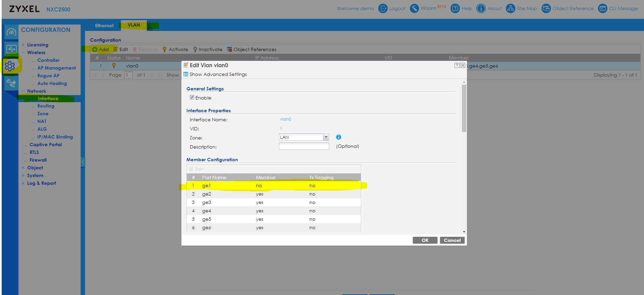Open the Site Map icon
This screenshot has height=295, width=644.
click(x=510, y=8)
